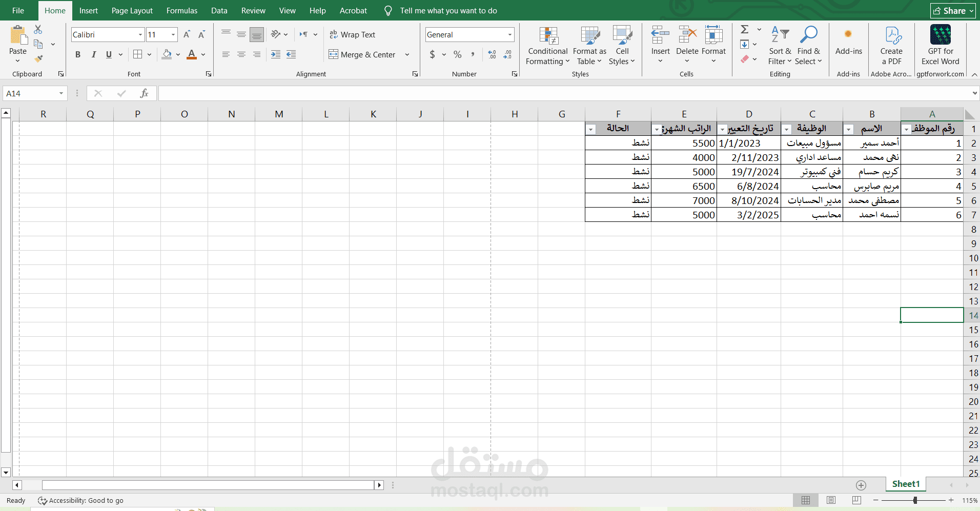
Task: Click Format as Table button
Action: tap(589, 45)
